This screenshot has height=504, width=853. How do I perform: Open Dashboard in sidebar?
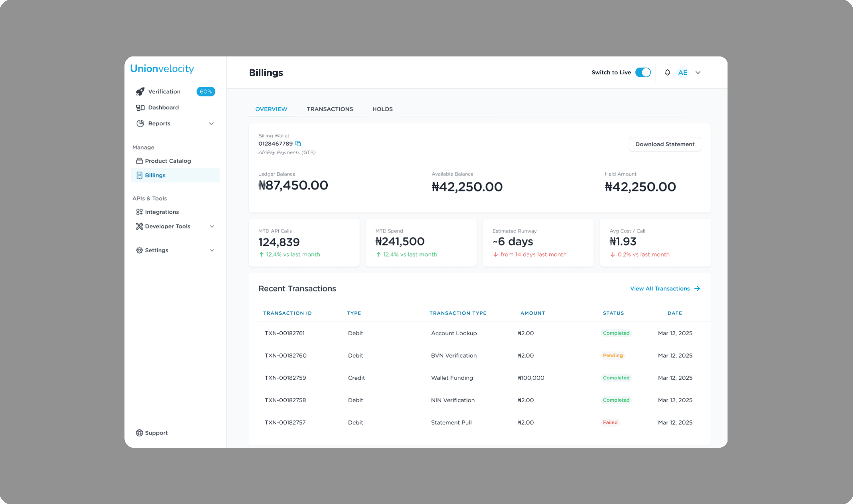[175, 108]
